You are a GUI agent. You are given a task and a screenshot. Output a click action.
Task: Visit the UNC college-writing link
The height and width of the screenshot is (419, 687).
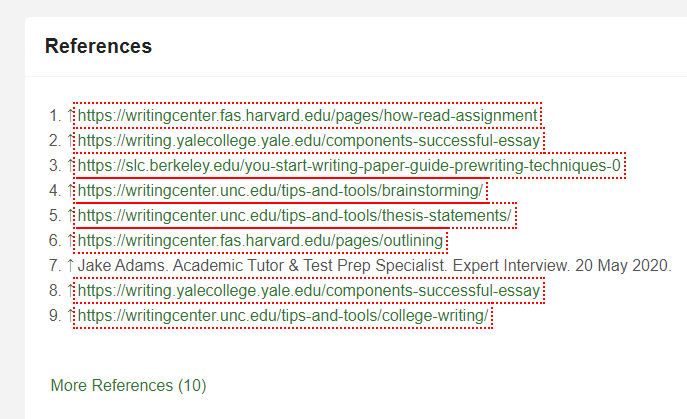pos(283,316)
